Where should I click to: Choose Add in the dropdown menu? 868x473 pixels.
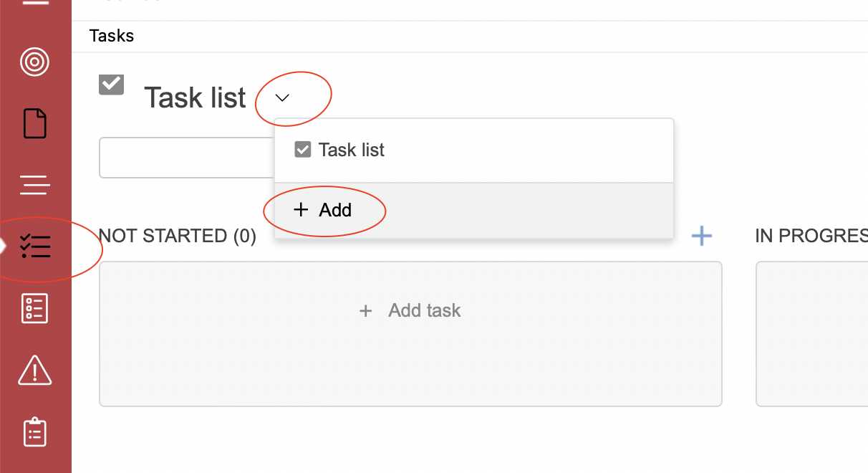[x=474, y=210]
